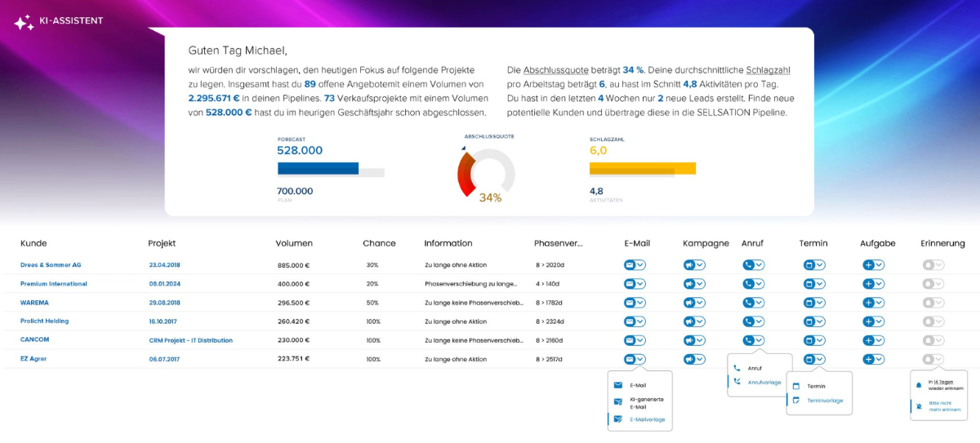Click the blue Forecast progress bar
The width and height of the screenshot is (980, 443).
(x=318, y=169)
